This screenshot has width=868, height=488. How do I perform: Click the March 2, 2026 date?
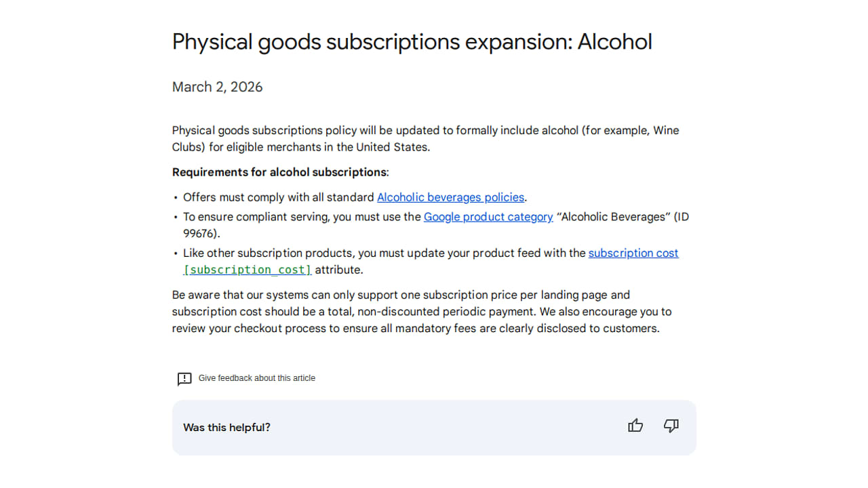[217, 87]
